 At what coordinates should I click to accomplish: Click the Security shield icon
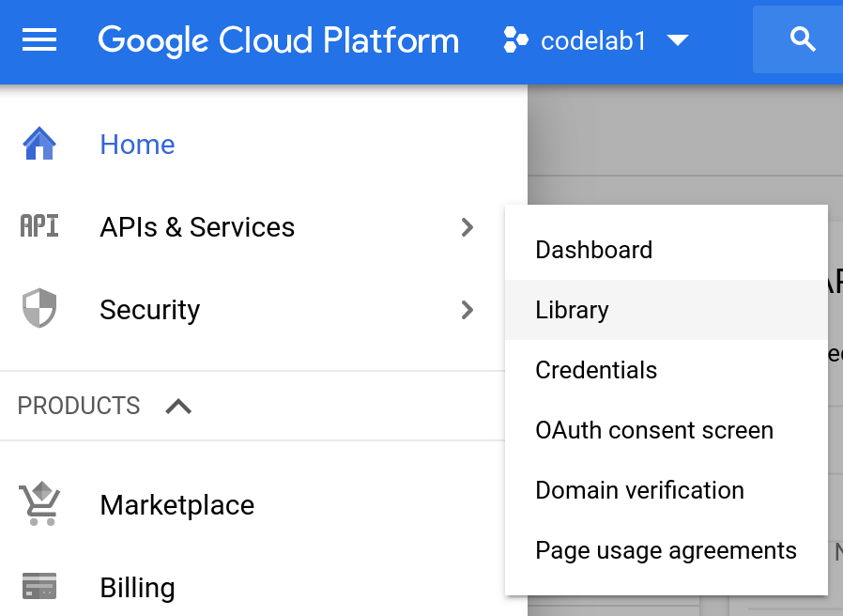point(38,310)
